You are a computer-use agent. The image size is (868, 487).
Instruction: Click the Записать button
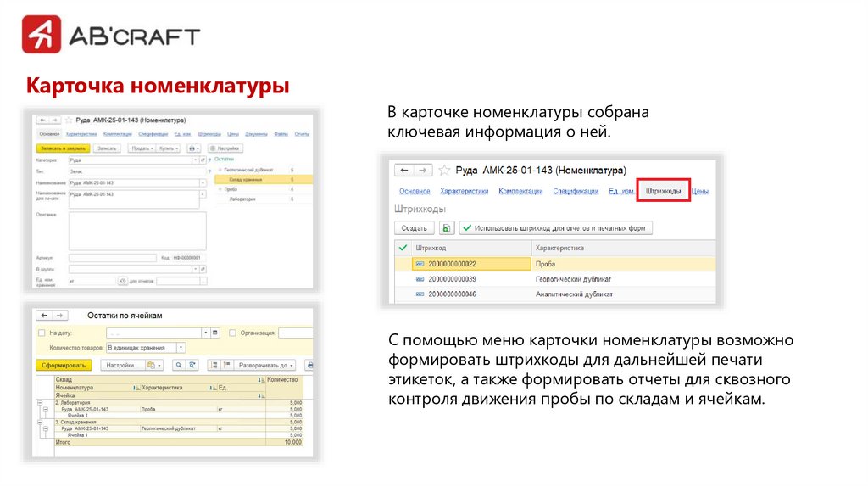(107, 148)
